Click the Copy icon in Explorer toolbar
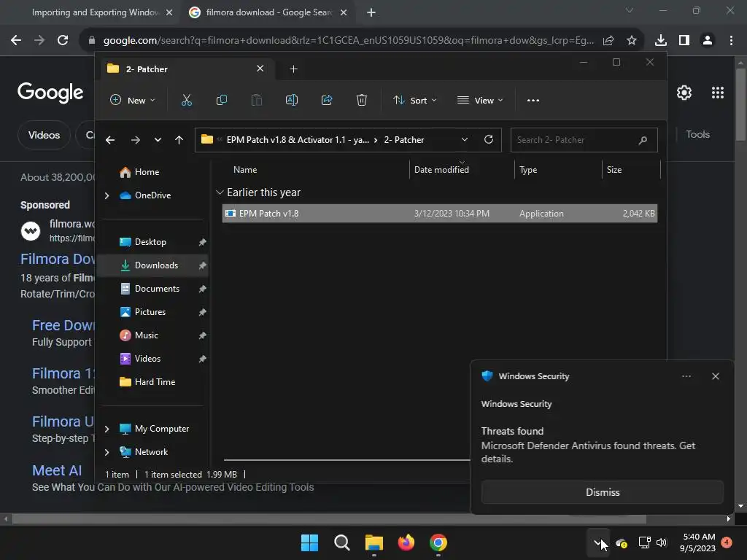Viewport: 747px width, 560px height. click(222, 100)
